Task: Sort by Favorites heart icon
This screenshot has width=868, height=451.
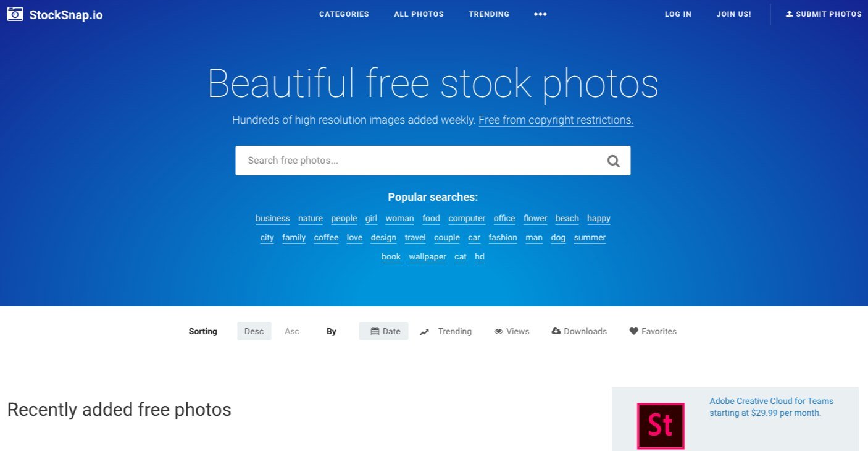Action: click(x=633, y=331)
